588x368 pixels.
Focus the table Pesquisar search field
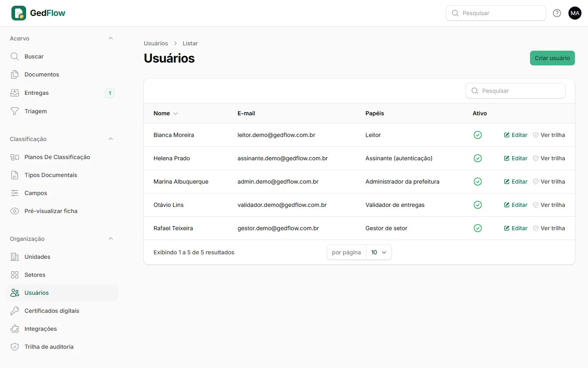click(x=515, y=91)
